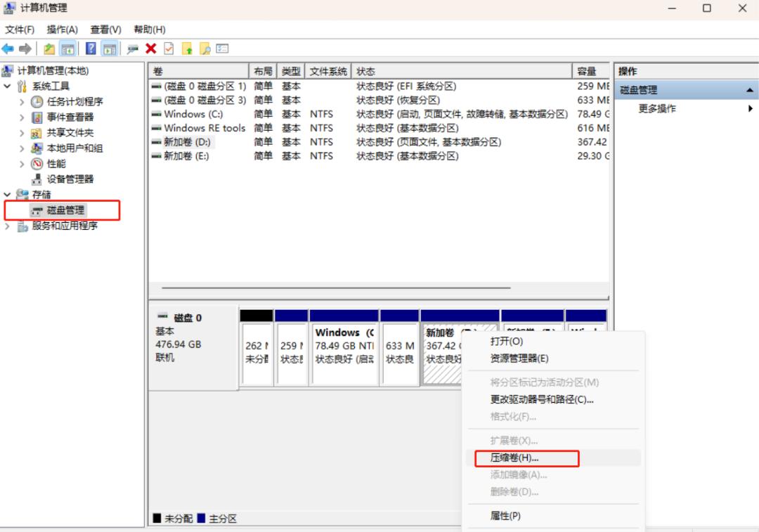Toggle the console tree pane visibility
Screen dimensions: 759x532
[x=66, y=48]
